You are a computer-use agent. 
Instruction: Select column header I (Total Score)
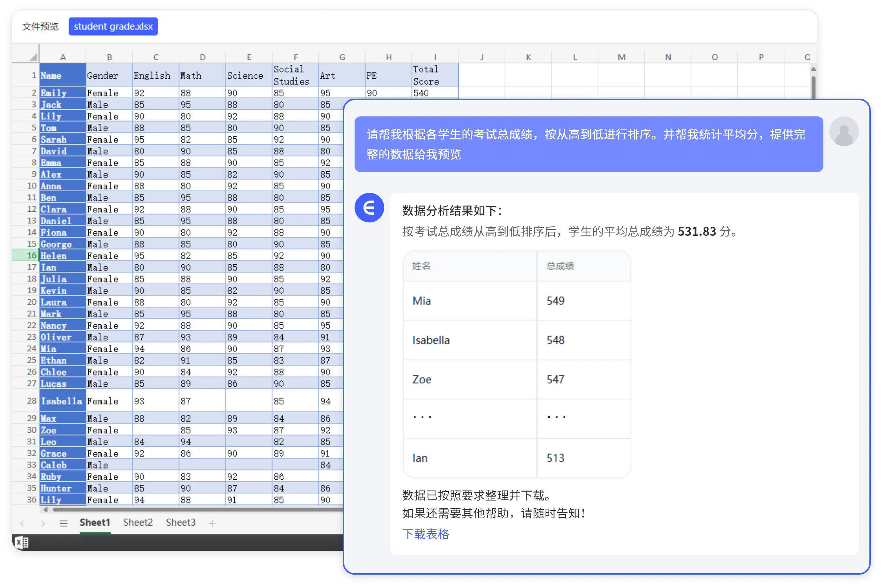[x=435, y=57]
